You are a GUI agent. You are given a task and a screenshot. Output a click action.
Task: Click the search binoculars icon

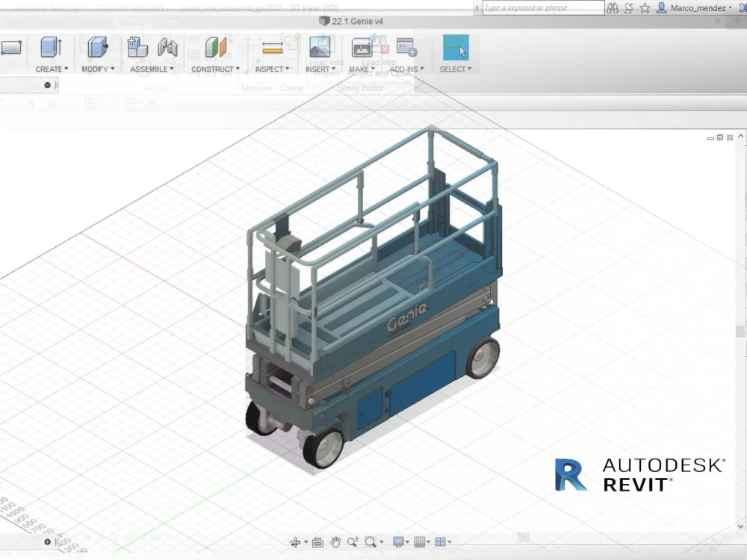click(613, 7)
